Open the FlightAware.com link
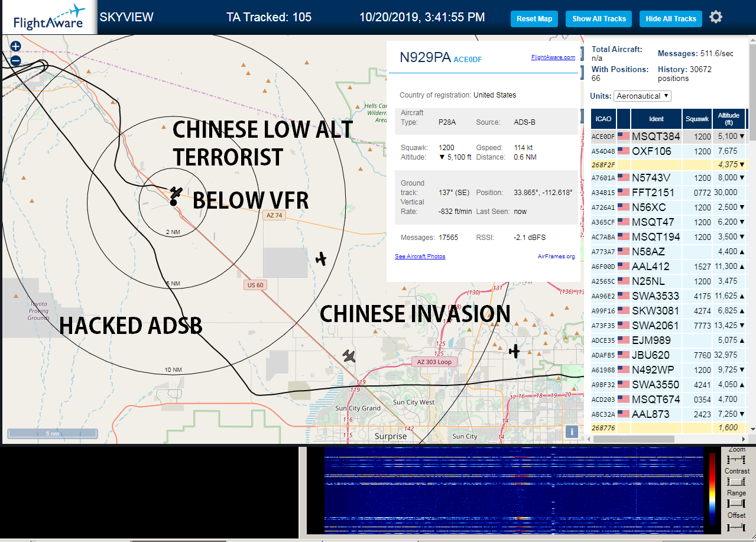The width and height of the screenshot is (756, 542). tap(553, 57)
